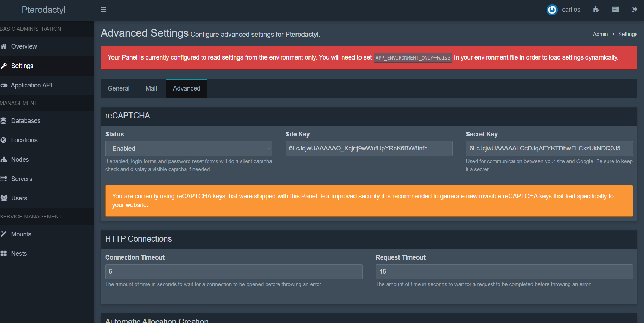Click the Application API gamepad icon
644x323 pixels.
[4, 85]
